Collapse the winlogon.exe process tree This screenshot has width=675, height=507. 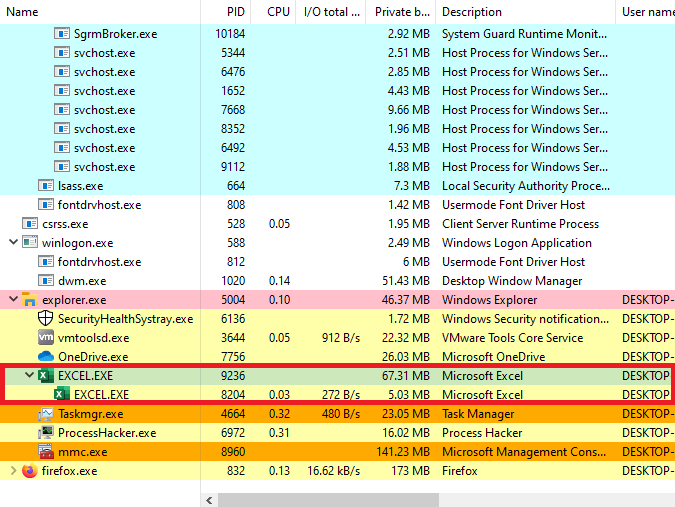13,242
